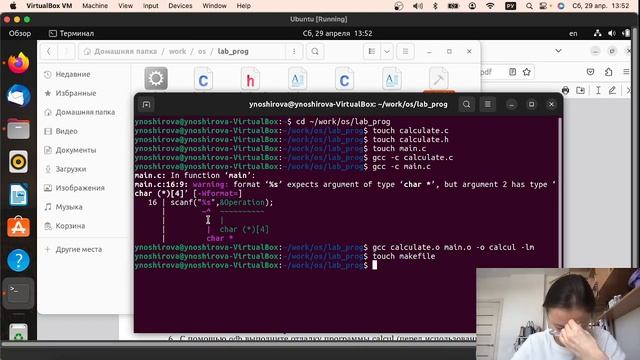Launch LibreOffice Writer from the dock
The image size is (640, 360).
[18, 195]
